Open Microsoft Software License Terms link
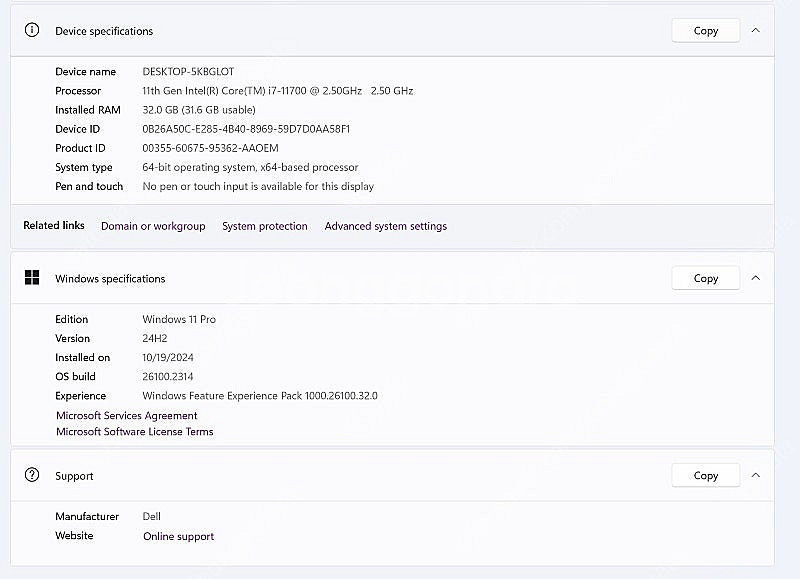This screenshot has width=800, height=579. 135,432
